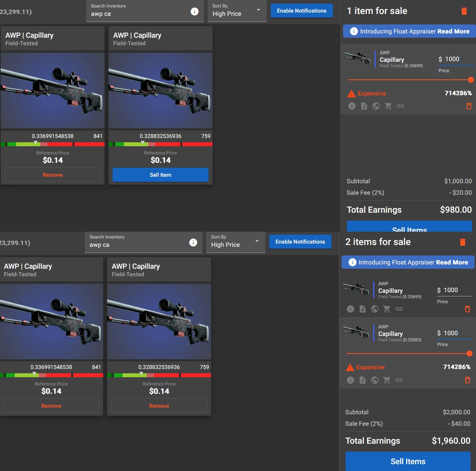Image resolution: width=476 pixels, height=471 pixels.
Task: Open the upper Sort By High Price dropdown
Action: [237, 11]
